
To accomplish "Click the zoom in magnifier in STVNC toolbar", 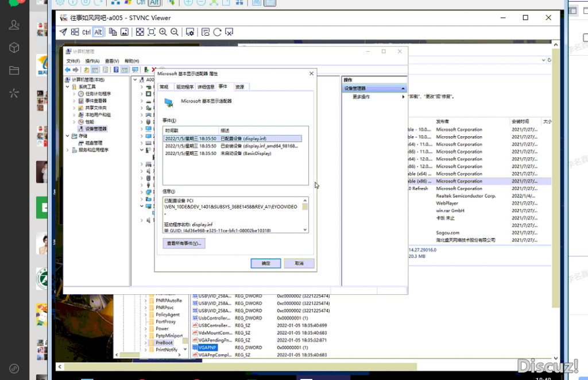I will point(163,32).
